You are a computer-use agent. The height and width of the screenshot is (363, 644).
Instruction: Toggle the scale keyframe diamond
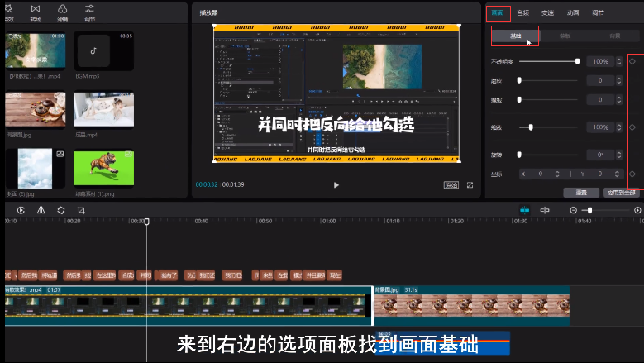tap(632, 127)
